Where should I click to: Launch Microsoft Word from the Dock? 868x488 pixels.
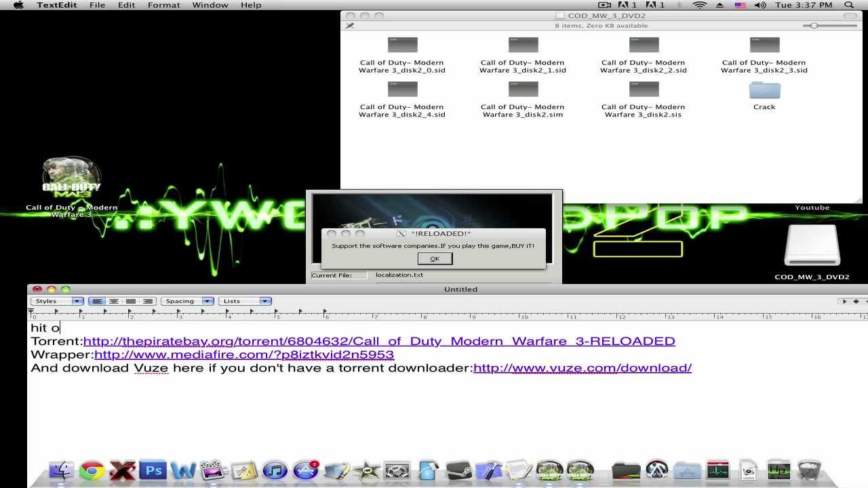(x=183, y=470)
